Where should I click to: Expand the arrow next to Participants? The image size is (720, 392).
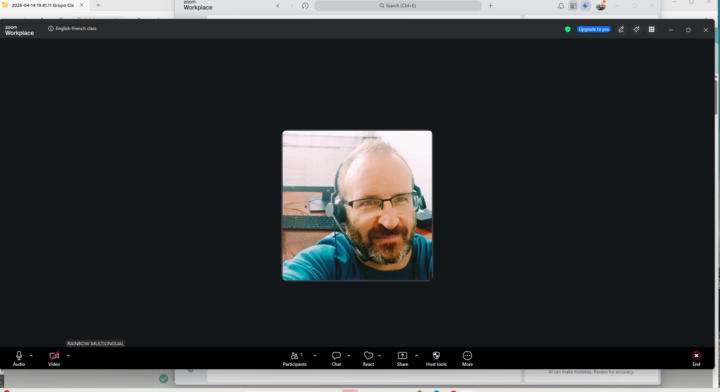pyautogui.click(x=315, y=355)
